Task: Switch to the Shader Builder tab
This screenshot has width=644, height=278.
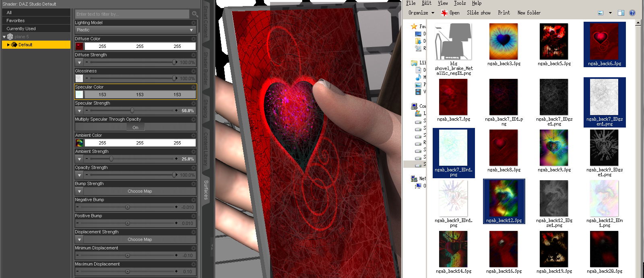Action: pos(206,68)
